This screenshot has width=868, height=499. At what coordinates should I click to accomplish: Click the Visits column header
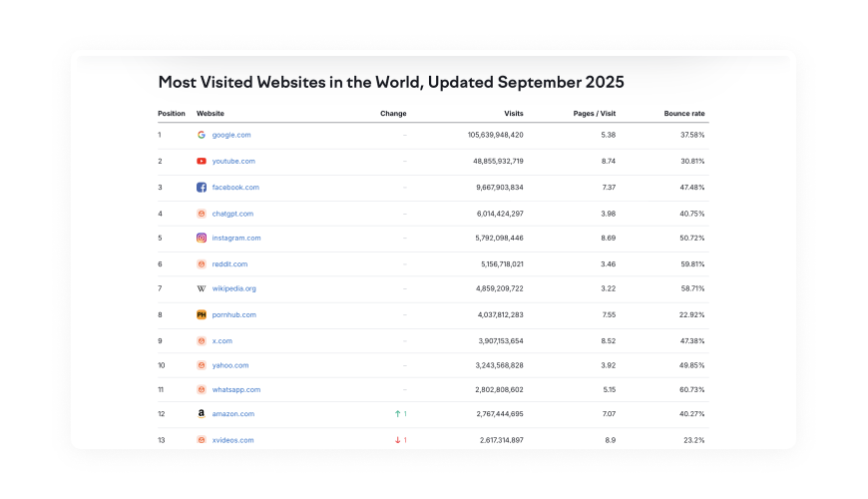click(x=514, y=113)
